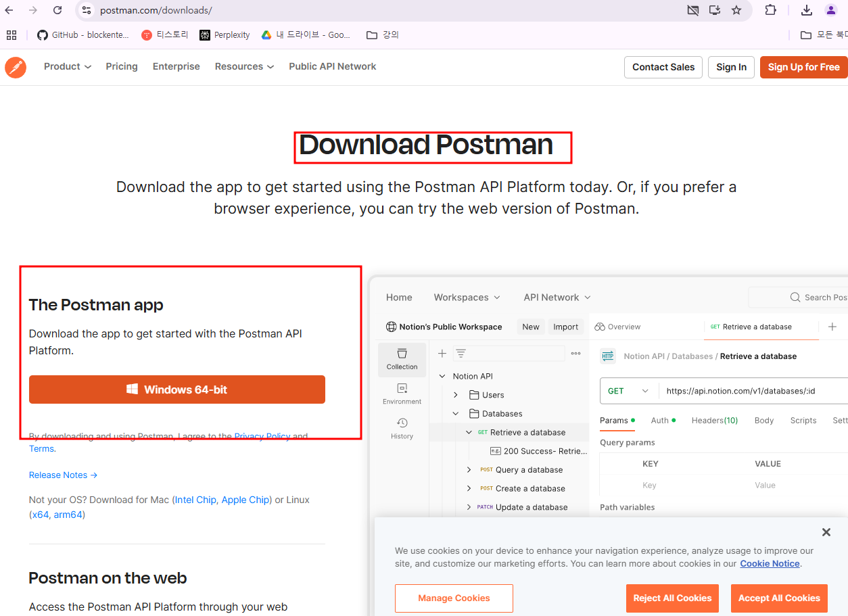Image resolution: width=848 pixels, height=616 pixels.
Task: Open the 티스토리 bookmark
Action: [165, 35]
